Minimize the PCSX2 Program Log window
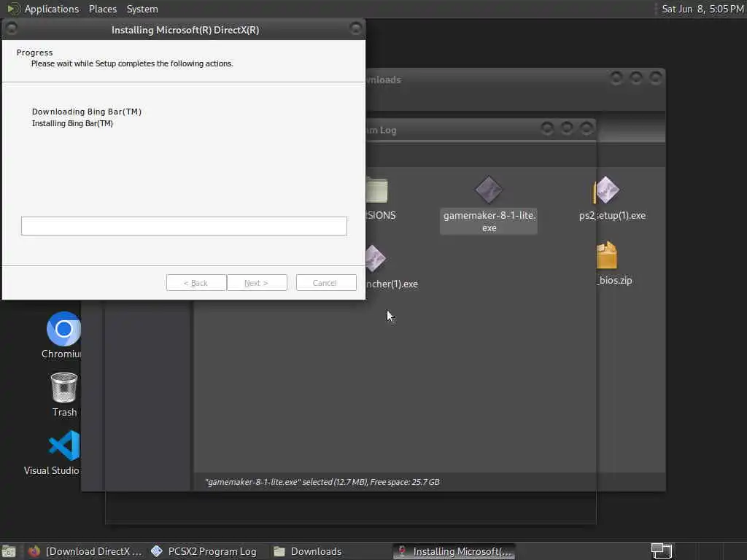The height and width of the screenshot is (560, 747). 547,128
